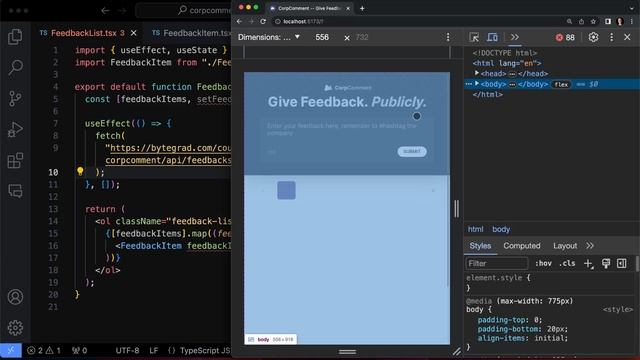Open the chat panel icon in activity bar
640x360 pixels.
(x=15, y=191)
